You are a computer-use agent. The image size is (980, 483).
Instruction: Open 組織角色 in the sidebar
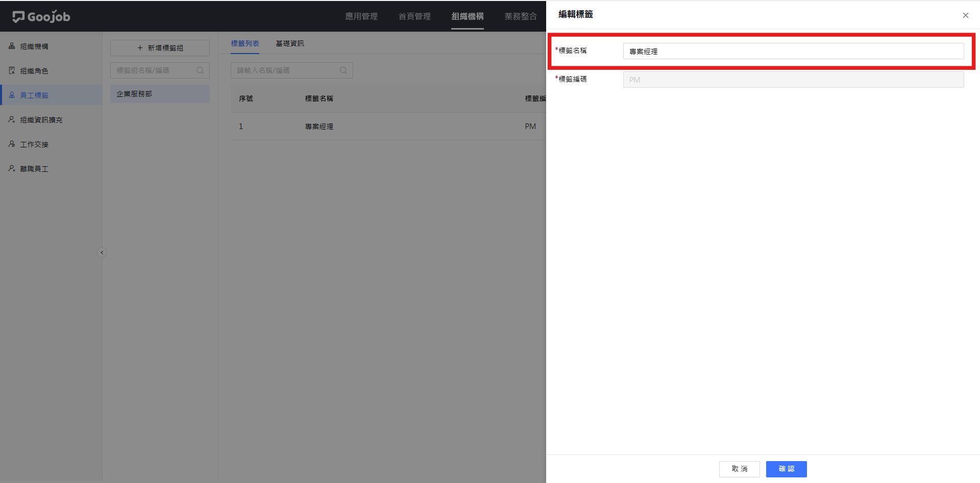[34, 71]
